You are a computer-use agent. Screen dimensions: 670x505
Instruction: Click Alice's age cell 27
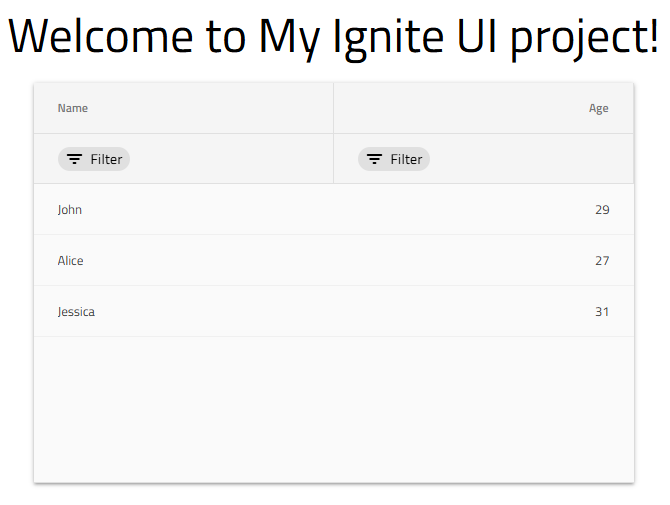click(x=601, y=261)
